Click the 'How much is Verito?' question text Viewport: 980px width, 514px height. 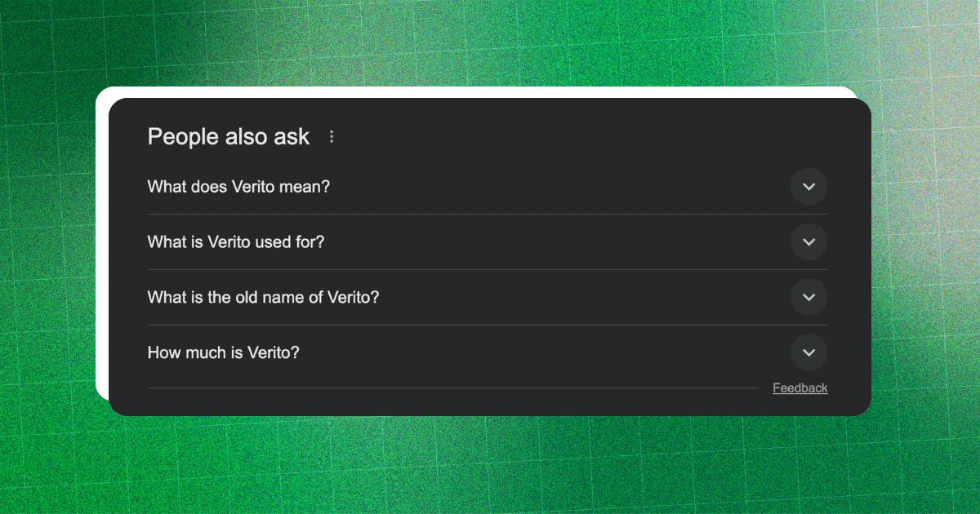click(223, 353)
